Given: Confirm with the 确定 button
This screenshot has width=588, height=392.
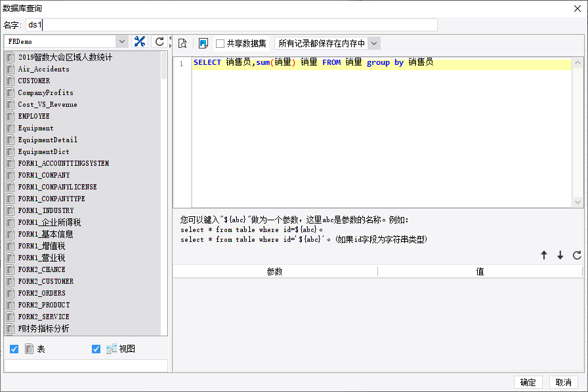Looking at the screenshot, I should tap(528, 382).
